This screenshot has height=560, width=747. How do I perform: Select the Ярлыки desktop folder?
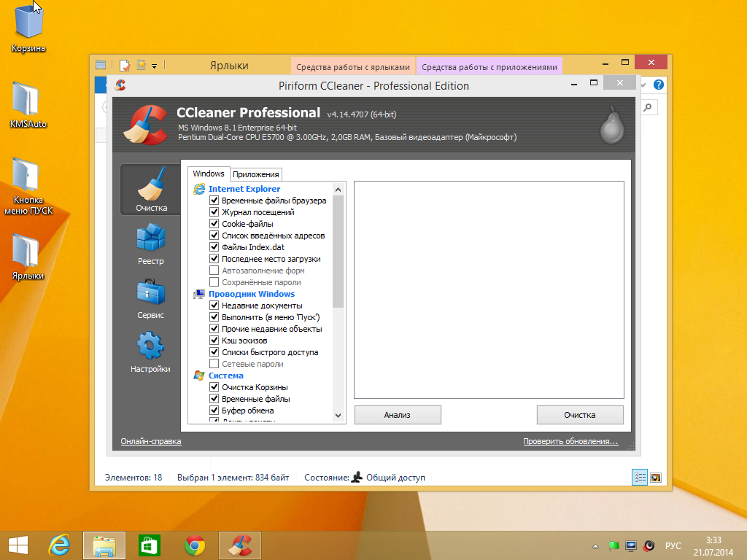28,257
